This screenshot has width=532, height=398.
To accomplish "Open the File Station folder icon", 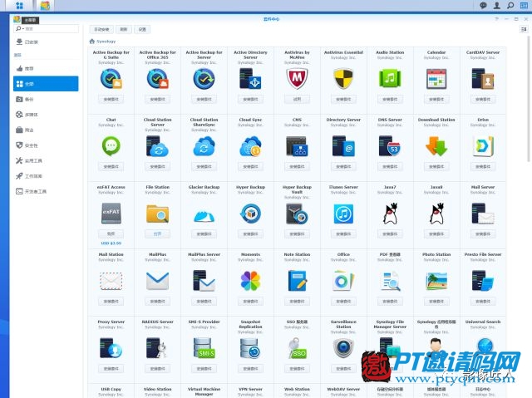I will pyautogui.click(x=157, y=214).
